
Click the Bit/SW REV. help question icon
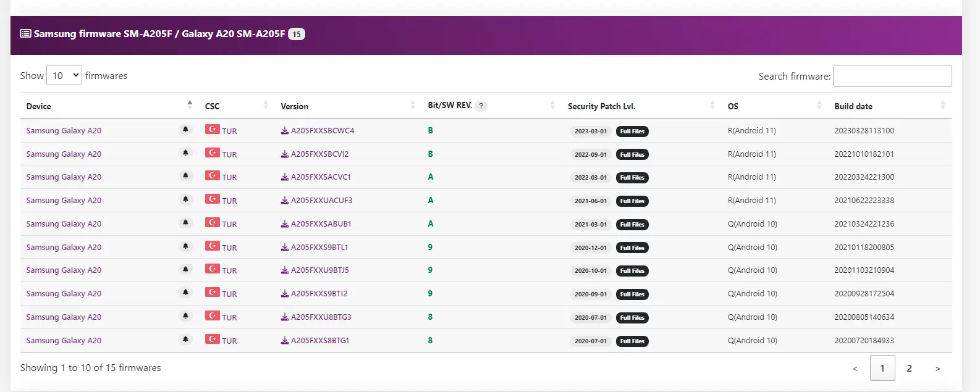coord(481,106)
